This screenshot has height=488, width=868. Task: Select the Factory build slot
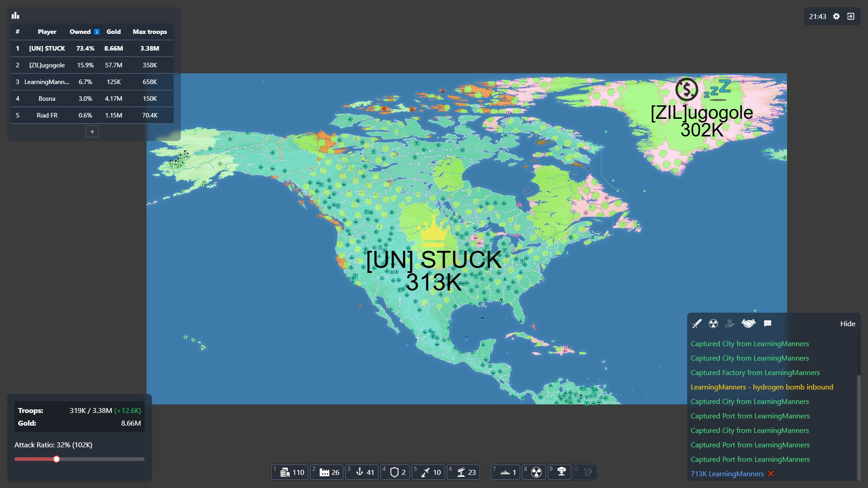327,472
